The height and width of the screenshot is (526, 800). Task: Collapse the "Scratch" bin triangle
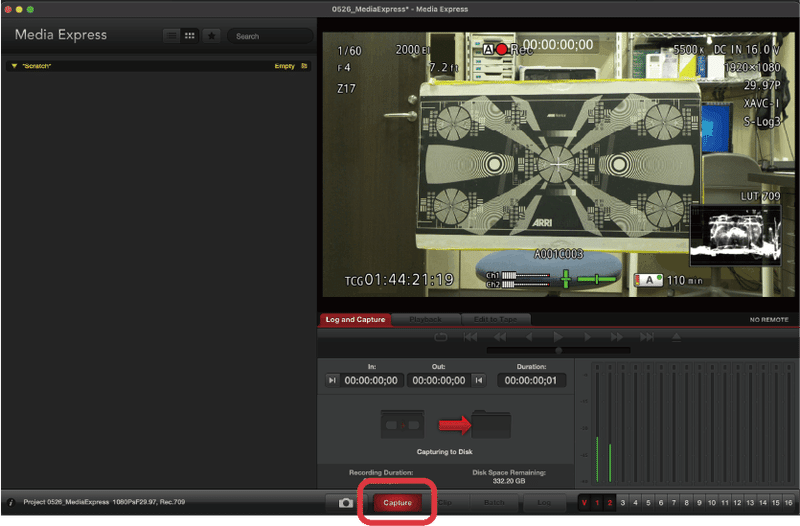14,66
